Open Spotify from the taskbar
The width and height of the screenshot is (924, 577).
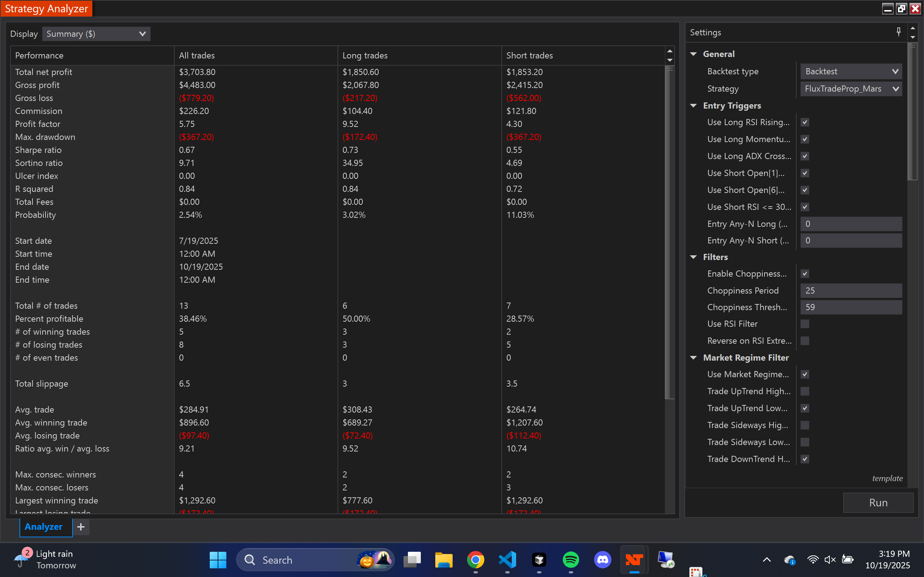coord(570,559)
